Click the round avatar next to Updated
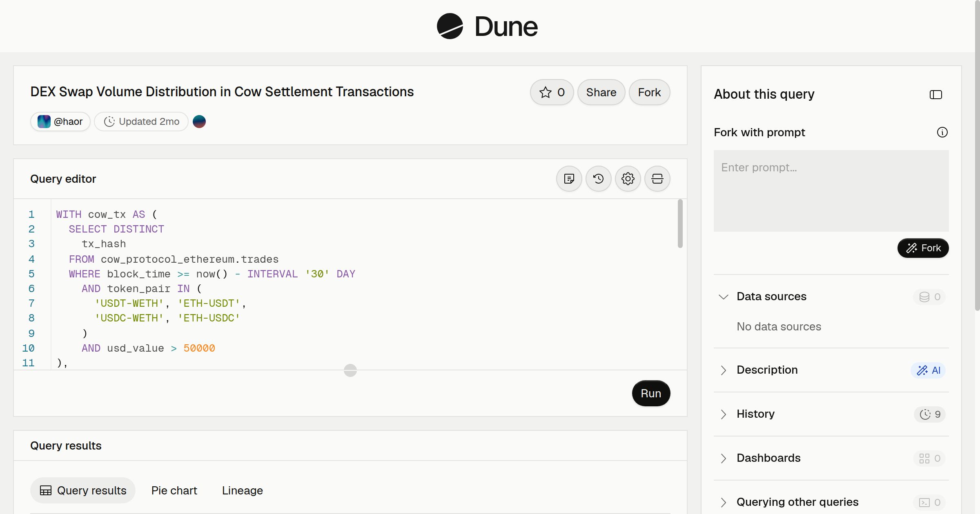980x514 pixels. click(x=199, y=122)
